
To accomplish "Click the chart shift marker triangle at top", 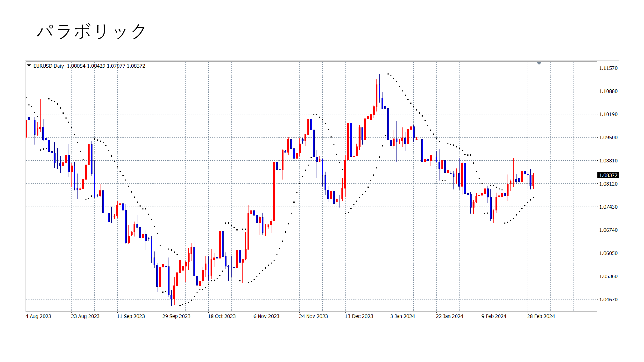I will point(539,63).
